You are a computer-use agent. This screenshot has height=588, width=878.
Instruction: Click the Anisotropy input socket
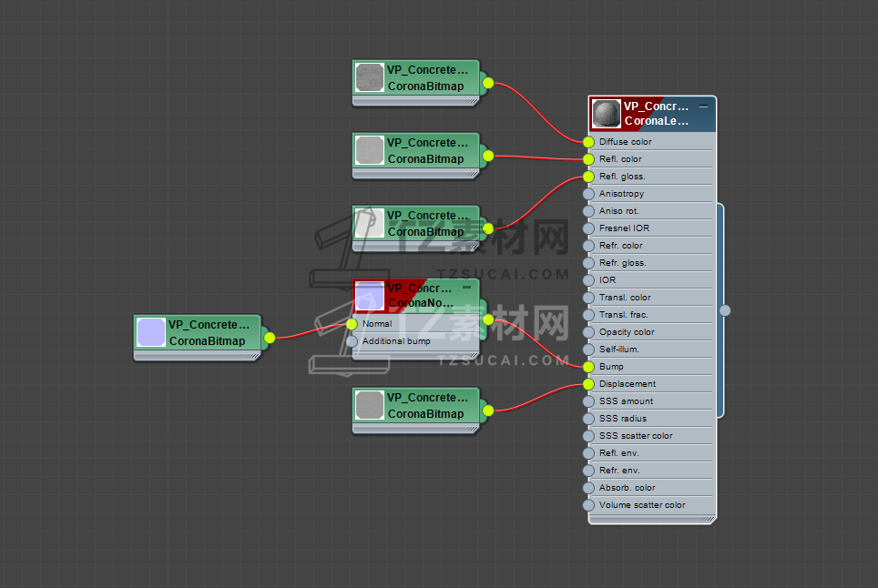[x=588, y=194]
